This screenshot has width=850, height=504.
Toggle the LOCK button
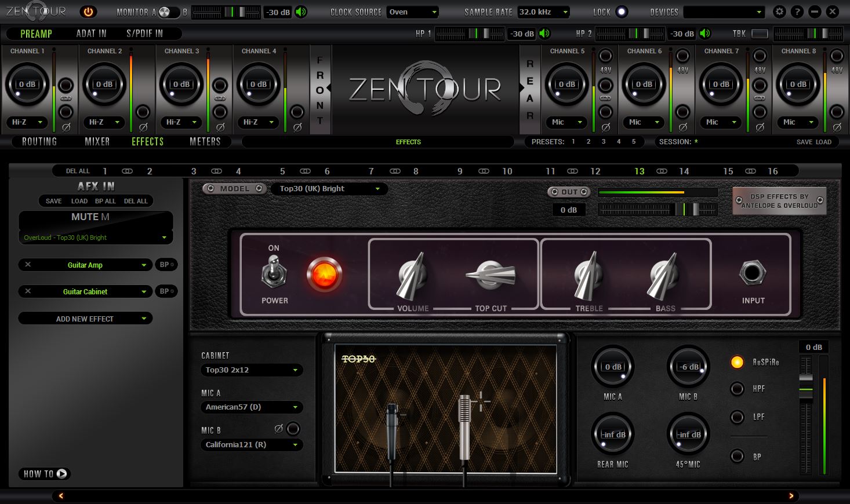621,12
